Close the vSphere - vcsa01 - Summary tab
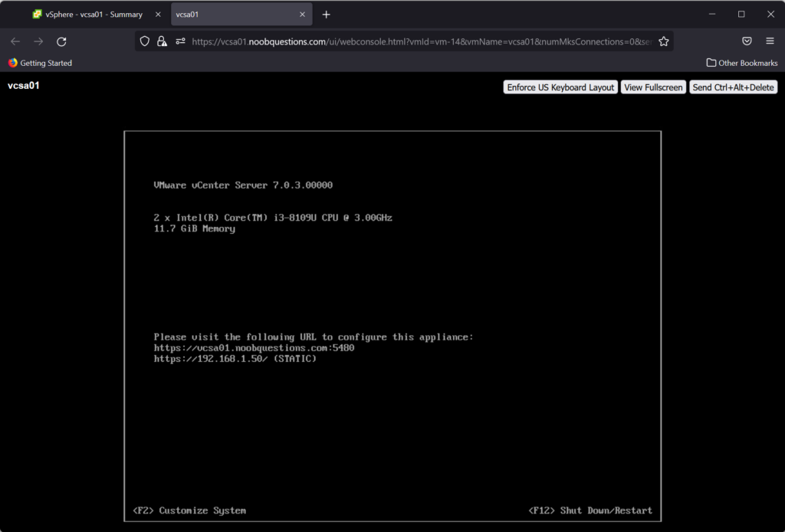The image size is (785, 532). [158, 15]
